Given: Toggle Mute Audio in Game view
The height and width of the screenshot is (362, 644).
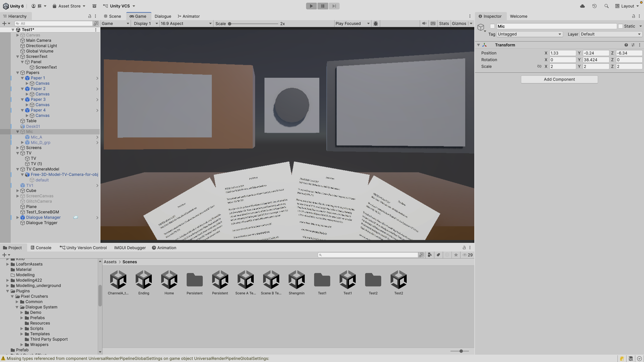Looking at the screenshot, I should click(x=424, y=23).
